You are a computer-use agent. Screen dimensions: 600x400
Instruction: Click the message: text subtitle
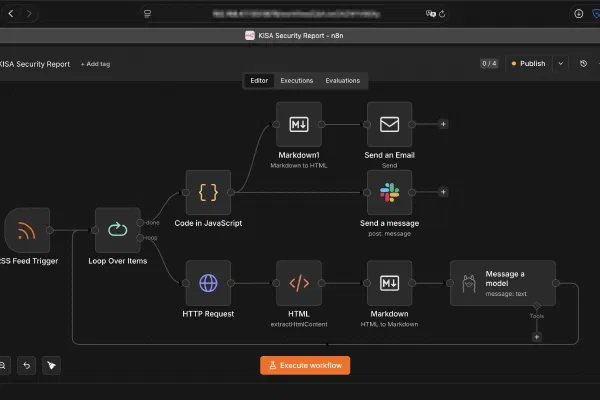506,294
